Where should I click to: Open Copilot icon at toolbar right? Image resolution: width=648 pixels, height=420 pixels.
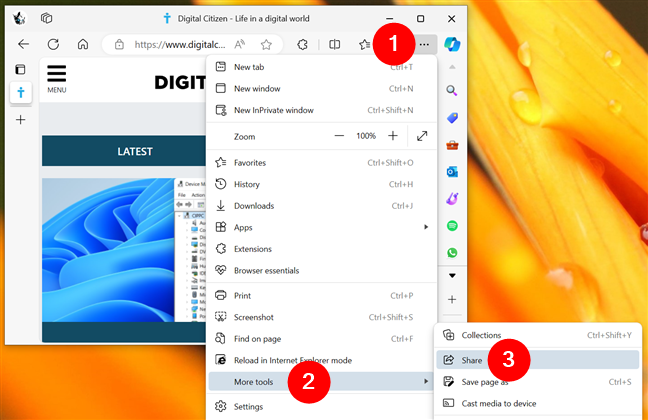click(452, 44)
